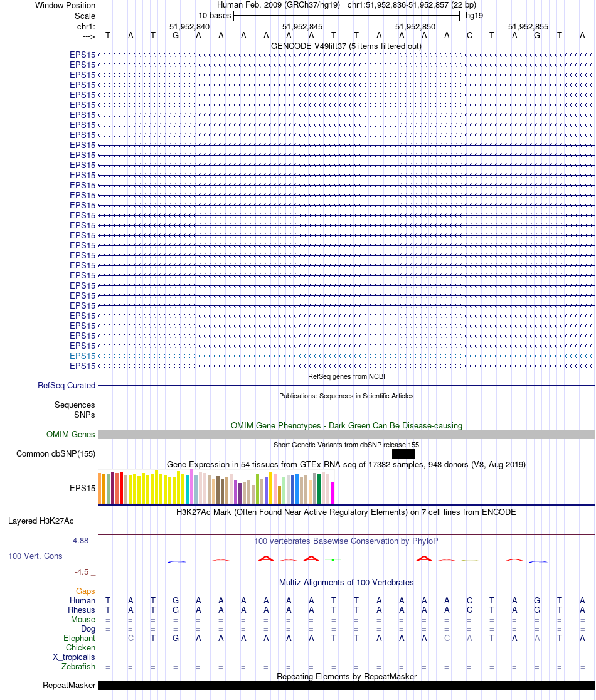This screenshot has width=596, height=700.
Task: Click the 51,952,840 coordinate marker
Action: click(189, 27)
